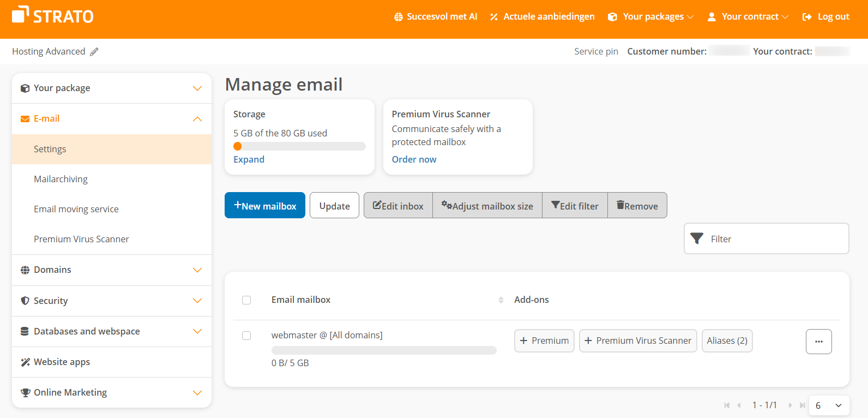Click the sort arrows on Email mailbox column
The width and height of the screenshot is (868, 418).
tap(501, 300)
